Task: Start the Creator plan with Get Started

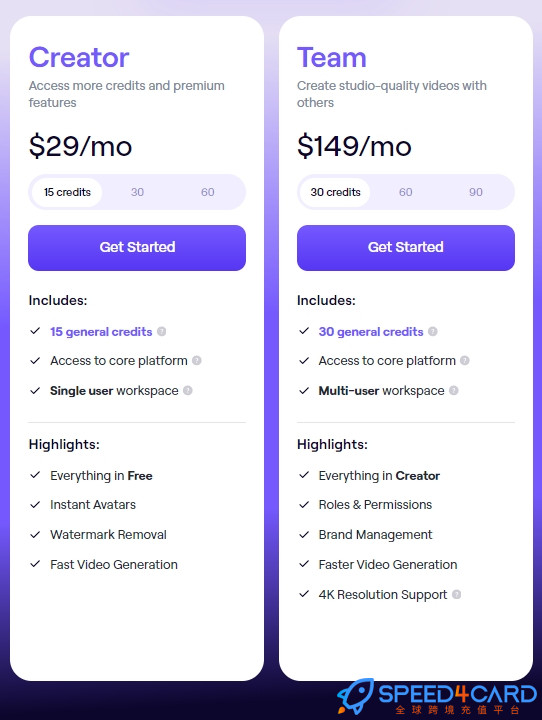Action: [x=137, y=248]
